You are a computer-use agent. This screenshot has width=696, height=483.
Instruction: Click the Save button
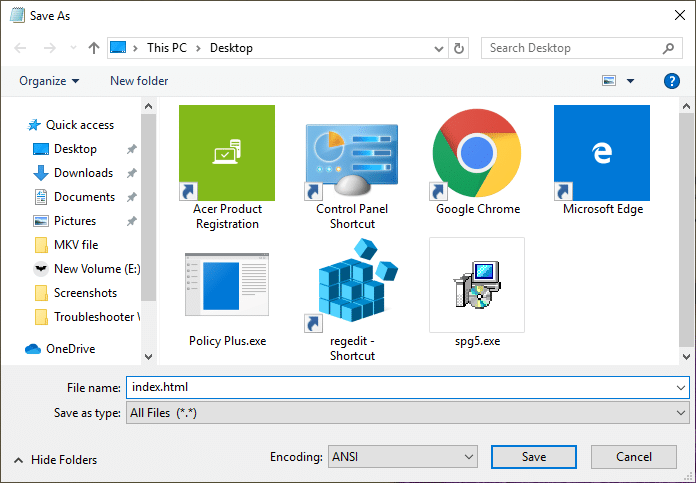(534, 457)
